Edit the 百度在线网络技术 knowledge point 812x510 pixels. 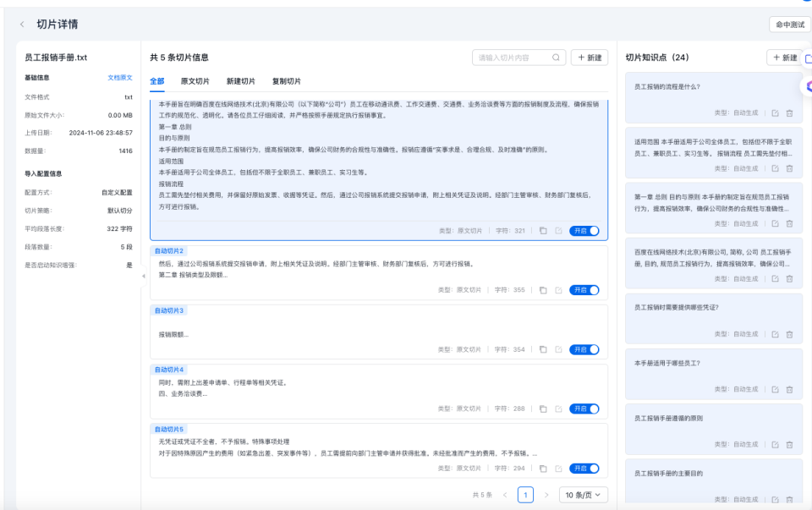pyautogui.click(x=775, y=278)
